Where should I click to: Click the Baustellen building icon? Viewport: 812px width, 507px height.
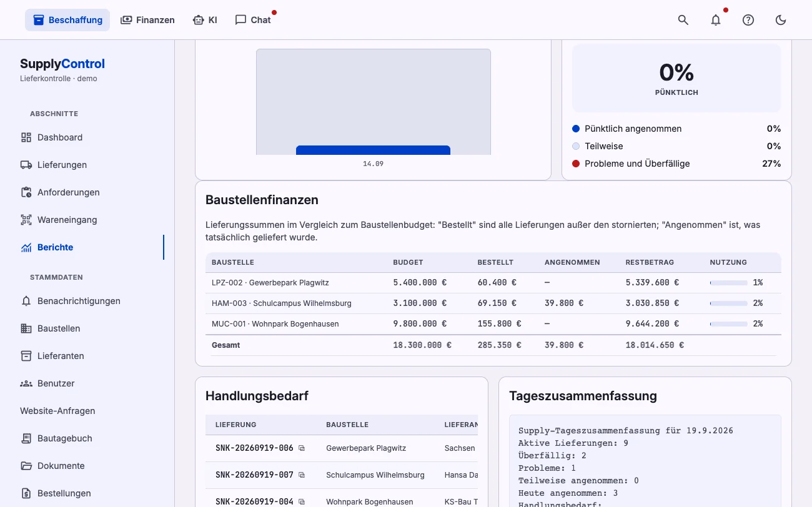pyautogui.click(x=26, y=328)
